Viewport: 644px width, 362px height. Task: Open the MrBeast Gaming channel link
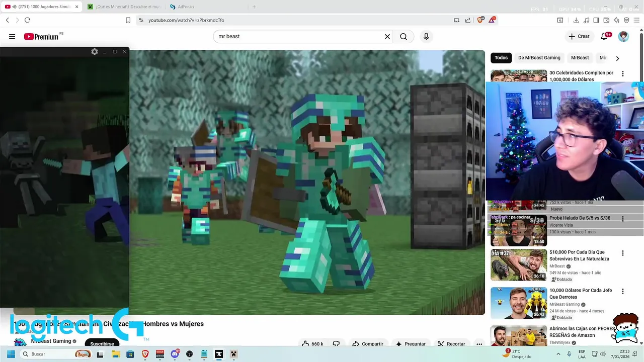[x=51, y=341]
